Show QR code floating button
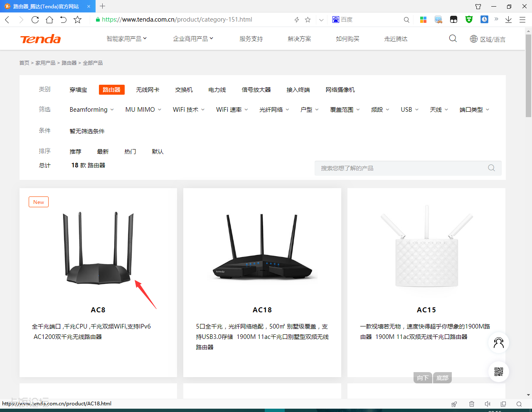Viewport: 532px width, 412px height. coord(498,372)
